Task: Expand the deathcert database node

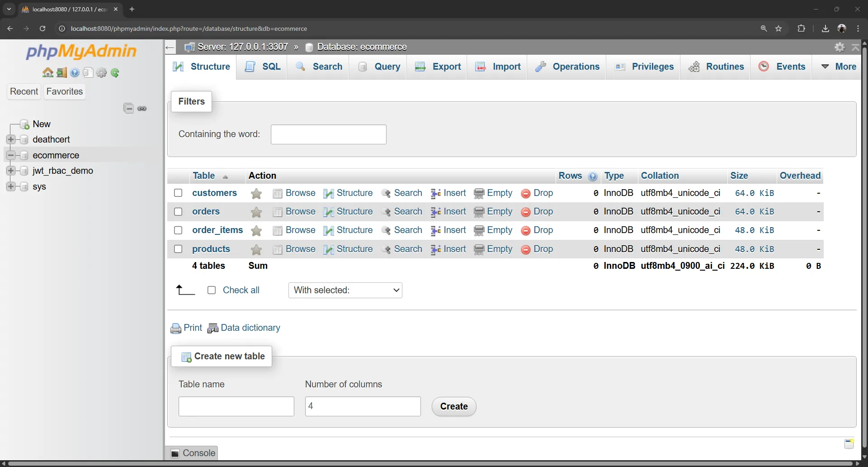Action: [x=10, y=139]
